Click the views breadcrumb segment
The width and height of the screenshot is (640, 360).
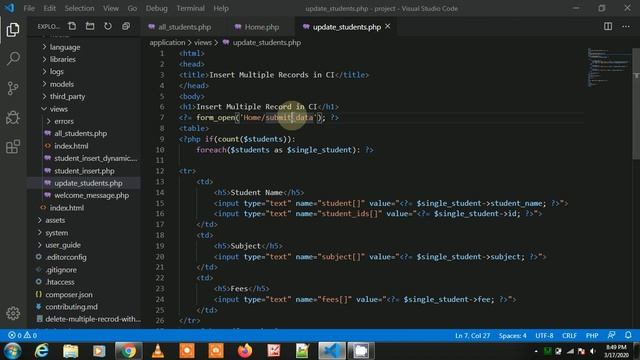(203, 42)
